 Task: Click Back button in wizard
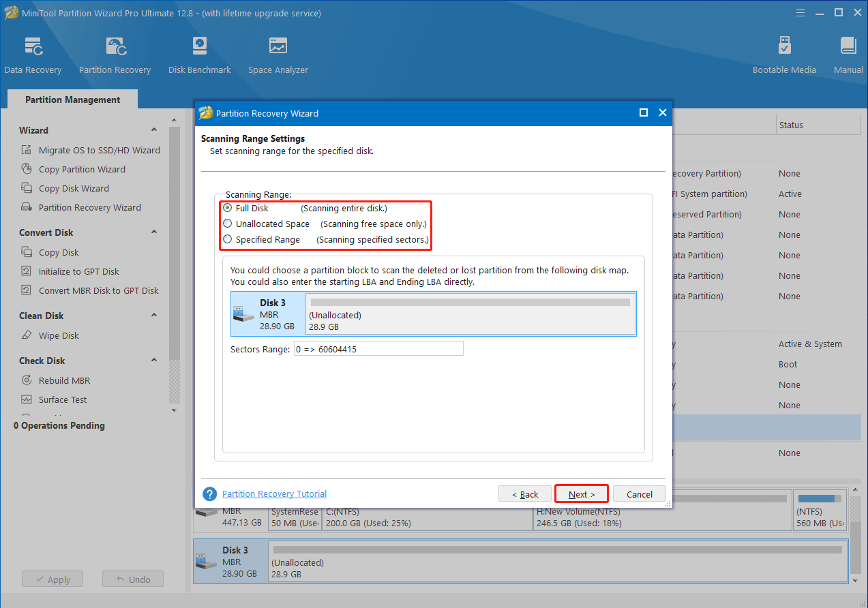pyautogui.click(x=525, y=494)
